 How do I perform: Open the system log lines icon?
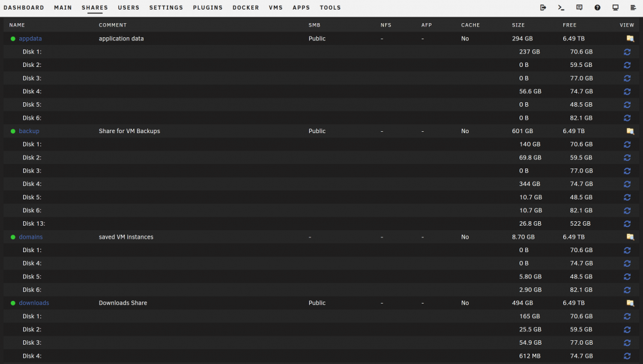pyautogui.click(x=633, y=7)
